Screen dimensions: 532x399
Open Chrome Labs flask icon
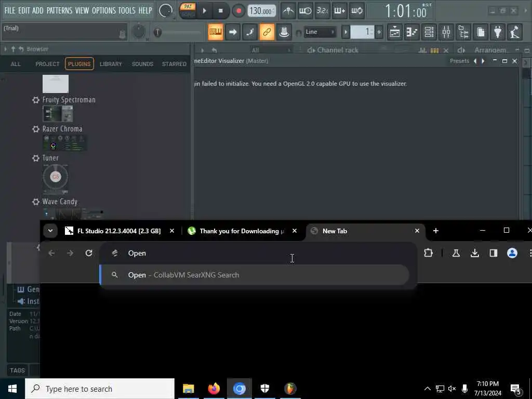(456, 253)
